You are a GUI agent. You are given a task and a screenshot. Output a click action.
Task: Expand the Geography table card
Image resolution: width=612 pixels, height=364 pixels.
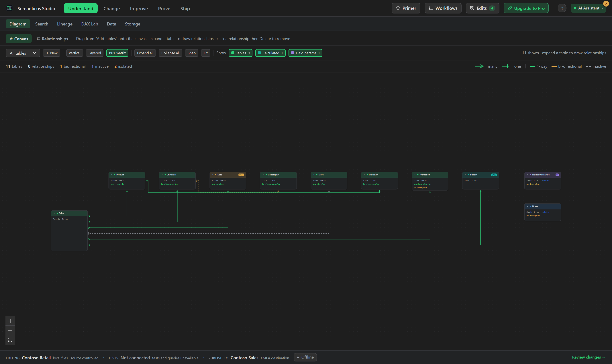(x=263, y=175)
